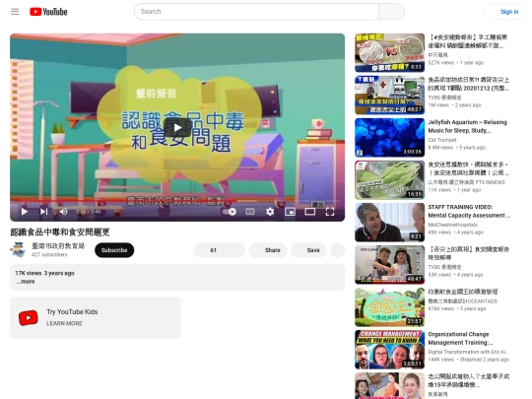This screenshot has width=532, height=399.
Task: Click the YouTube Kids logo icon
Action: (x=29, y=318)
